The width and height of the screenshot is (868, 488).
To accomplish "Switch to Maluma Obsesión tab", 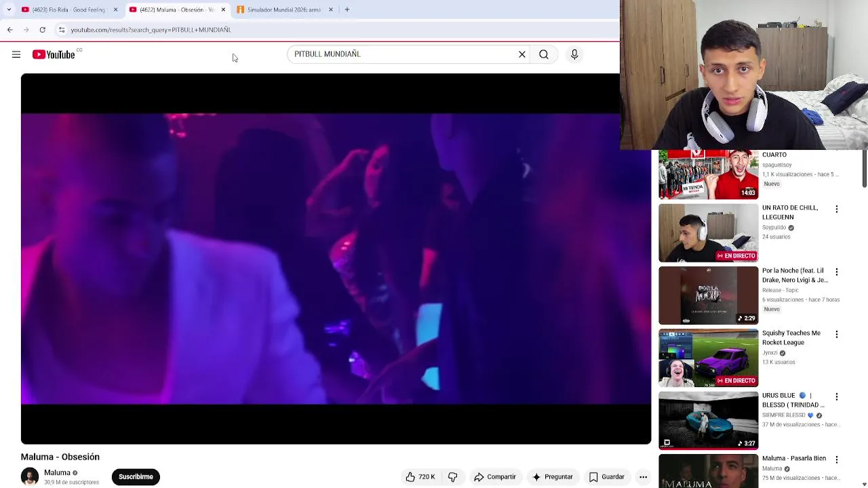I will (176, 9).
